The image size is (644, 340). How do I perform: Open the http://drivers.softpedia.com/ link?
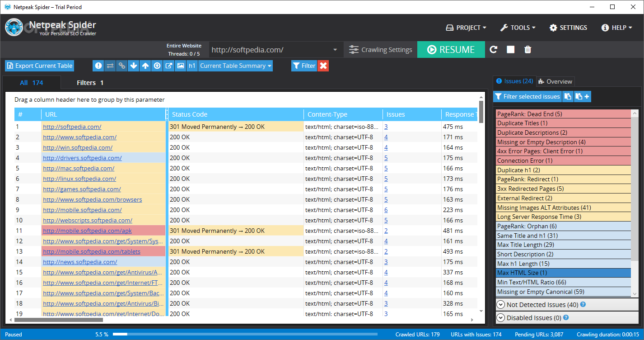pos(82,158)
